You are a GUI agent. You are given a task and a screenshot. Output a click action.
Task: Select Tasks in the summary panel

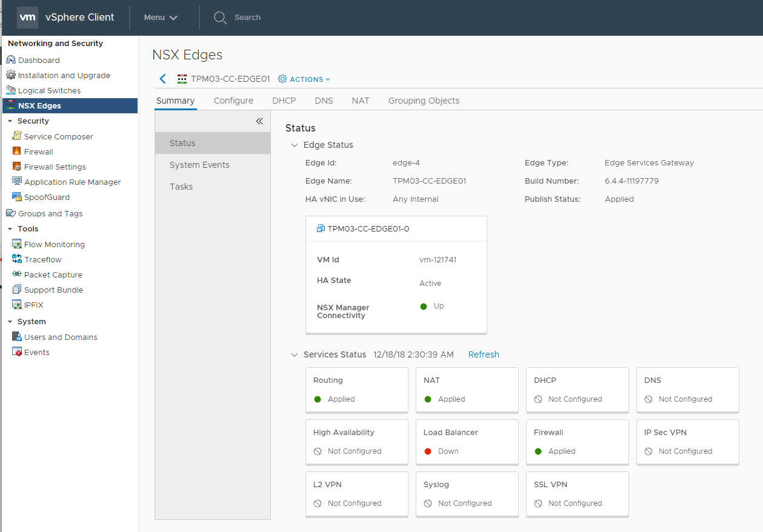[x=213, y=187]
